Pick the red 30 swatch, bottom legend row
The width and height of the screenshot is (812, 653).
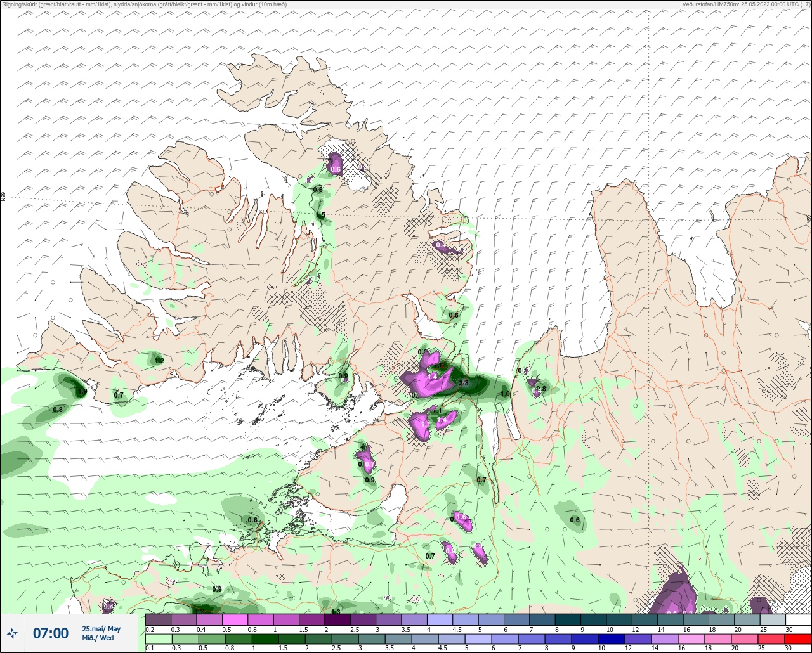click(798, 638)
